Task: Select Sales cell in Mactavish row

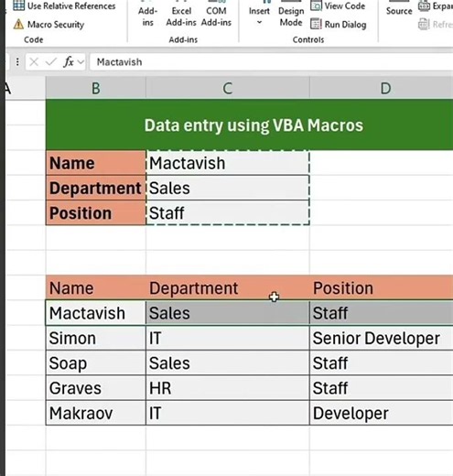Action: (228, 313)
